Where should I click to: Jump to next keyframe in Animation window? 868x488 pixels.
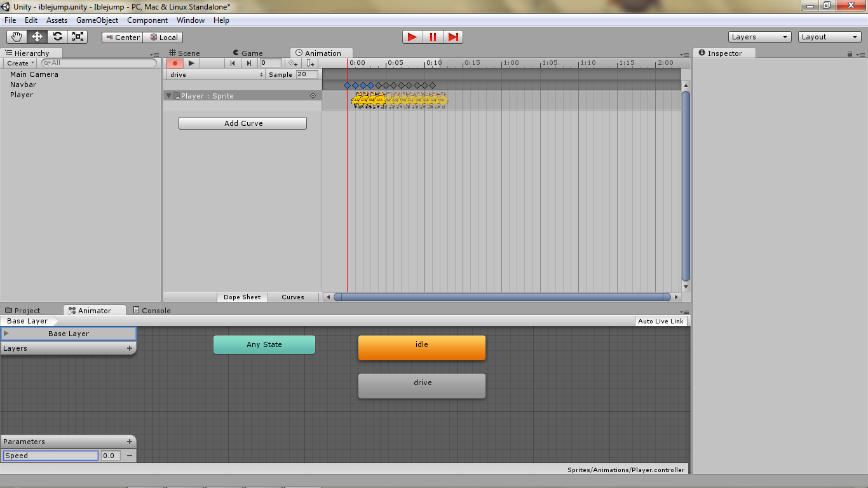pyautogui.click(x=249, y=63)
